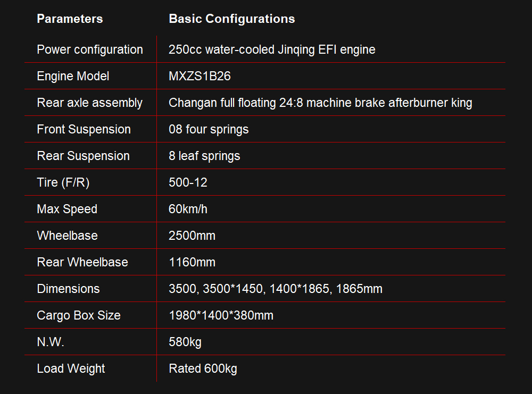532x394 pixels.
Task: Click the 60km/h max speed value
Action: coord(188,209)
